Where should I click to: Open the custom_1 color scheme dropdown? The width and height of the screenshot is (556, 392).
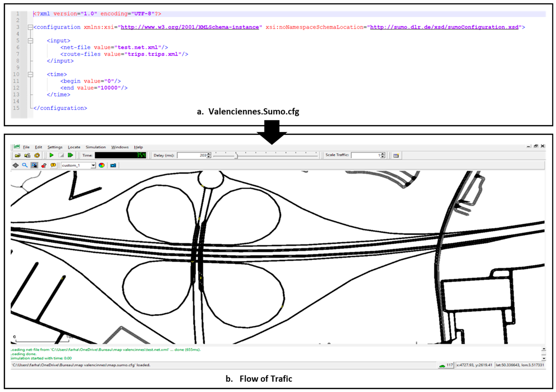(x=93, y=165)
